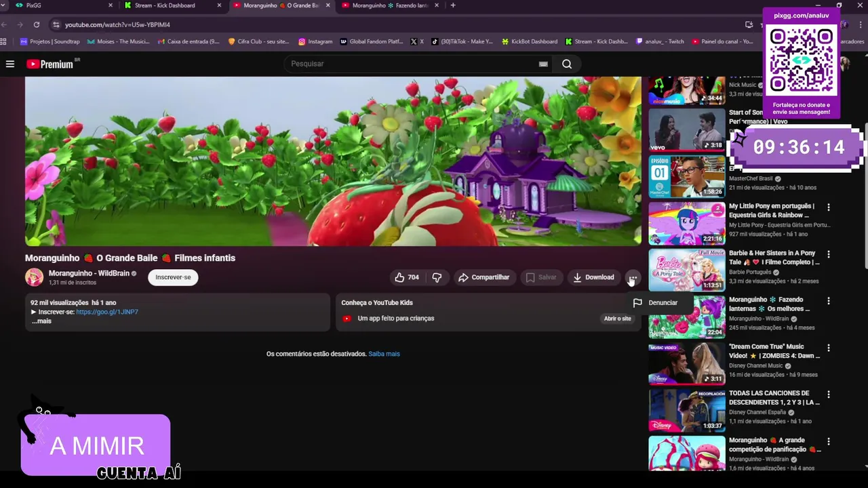Open Moranguinho - WildBrain channel avatar
The image size is (868, 488).
click(34, 277)
